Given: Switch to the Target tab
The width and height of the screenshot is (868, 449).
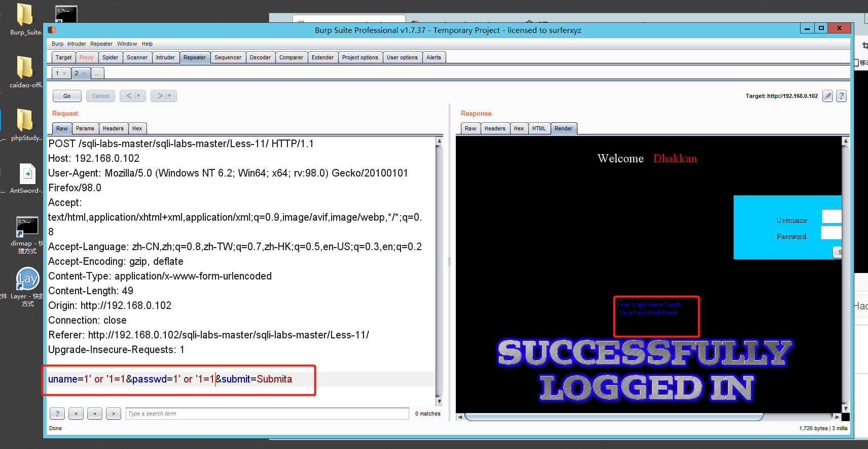Looking at the screenshot, I should 63,58.
